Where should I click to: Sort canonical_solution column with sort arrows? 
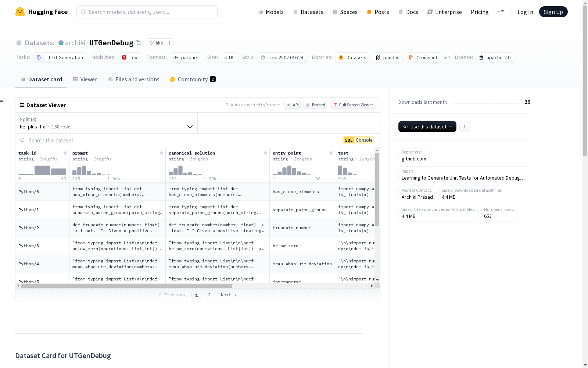point(265,153)
